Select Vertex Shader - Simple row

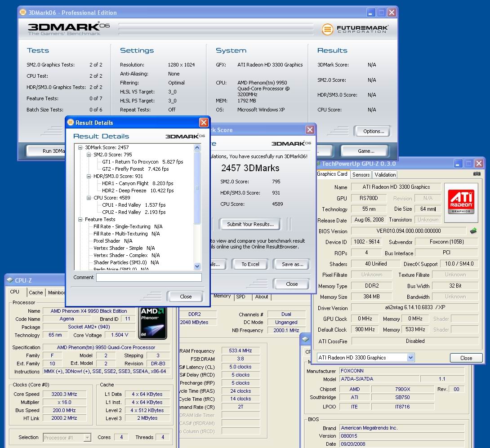pyautogui.click(x=124, y=248)
